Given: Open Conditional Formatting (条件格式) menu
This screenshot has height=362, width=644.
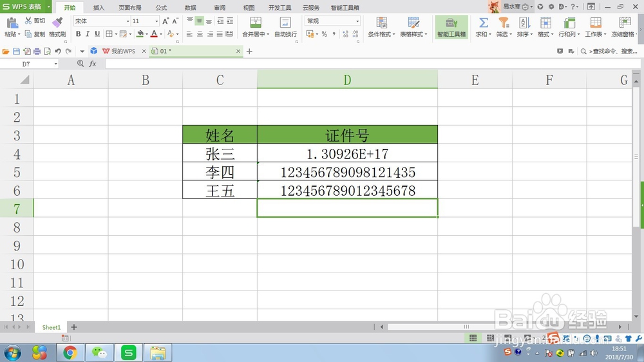Looking at the screenshot, I should coord(381,27).
